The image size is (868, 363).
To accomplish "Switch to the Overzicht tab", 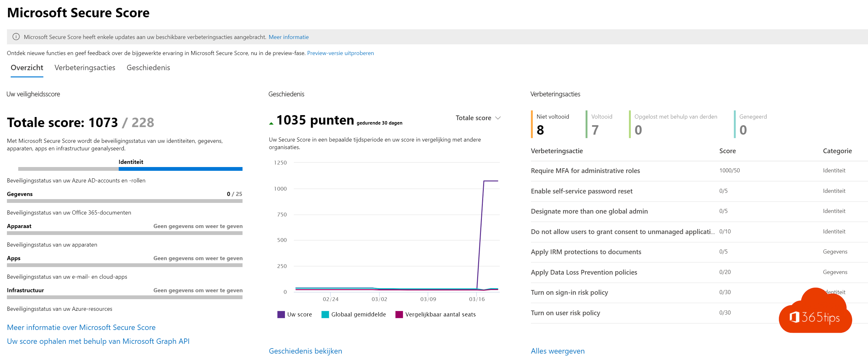I will pyautogui.click(x=27, y=67).
